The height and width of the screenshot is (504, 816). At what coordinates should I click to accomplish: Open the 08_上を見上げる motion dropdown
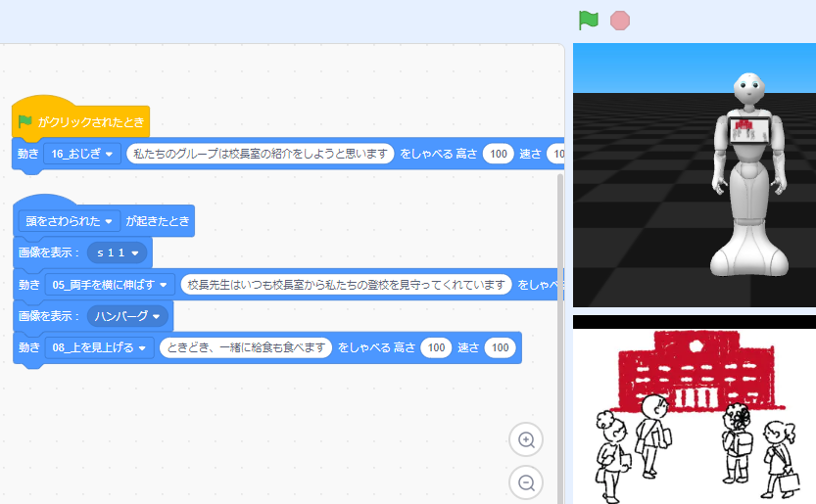pos(99,348)
